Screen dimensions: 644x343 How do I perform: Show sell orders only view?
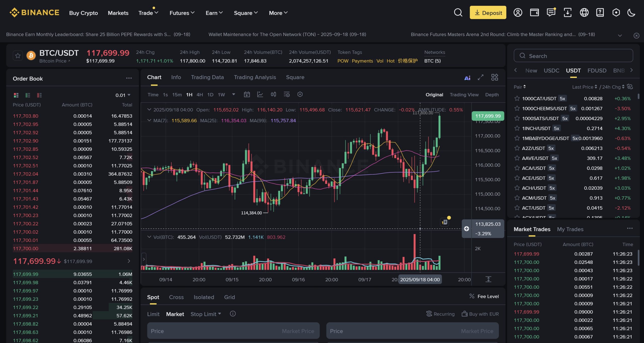pyautogui.click(x=39, y=95)
